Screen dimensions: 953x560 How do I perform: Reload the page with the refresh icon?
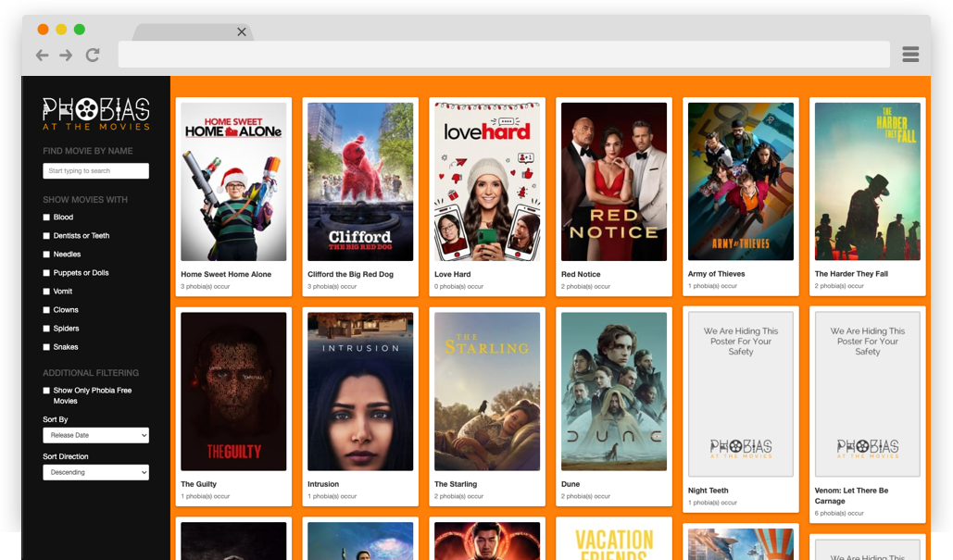coord(93,56)
